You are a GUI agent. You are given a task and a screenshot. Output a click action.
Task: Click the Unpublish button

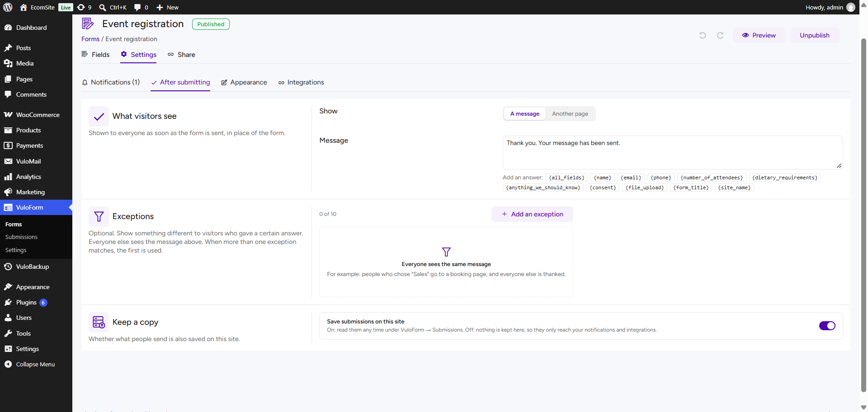pyautogui.click(x=815, y=35)
